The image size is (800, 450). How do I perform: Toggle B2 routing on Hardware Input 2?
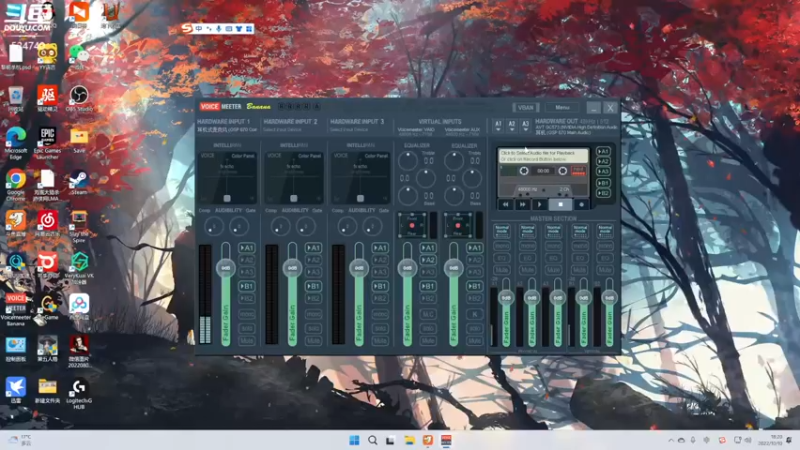pos(313,298)
